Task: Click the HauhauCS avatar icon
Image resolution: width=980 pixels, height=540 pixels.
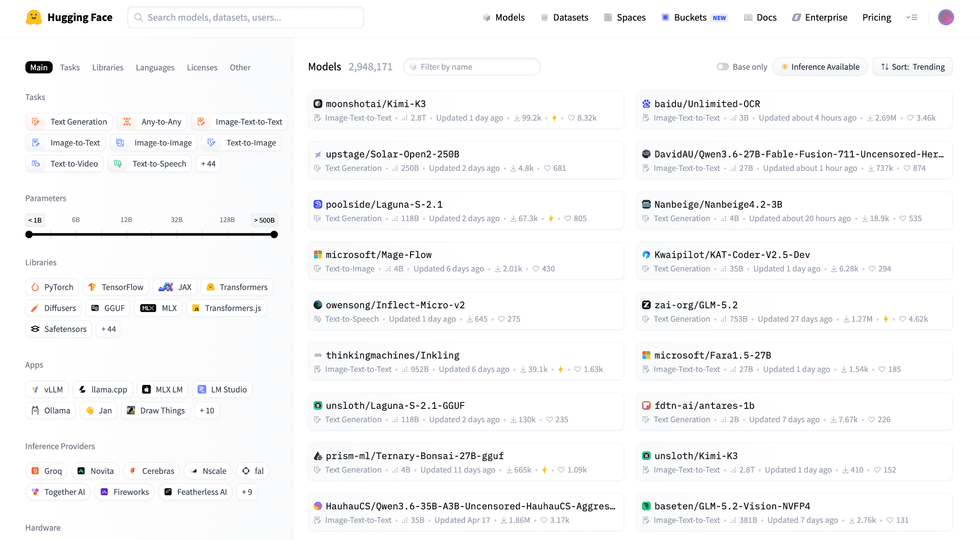Action: [318, 506]
